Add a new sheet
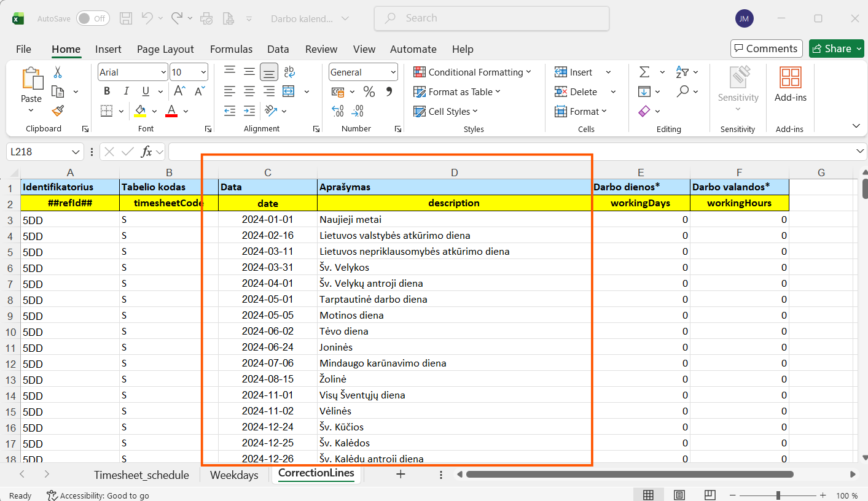The width and height of the screenshot is (868, 501). coord(401,474)
